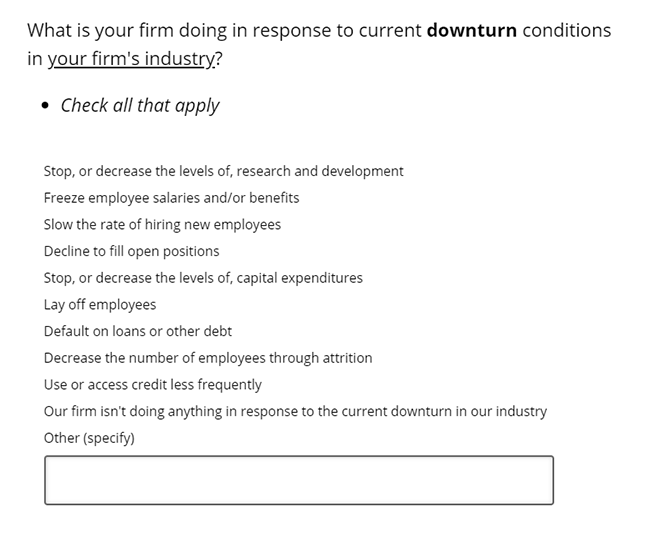This screenshot has height=547, width=650.
Task: Click underlined 'your firm's industry' text
Action: (131, 58)
